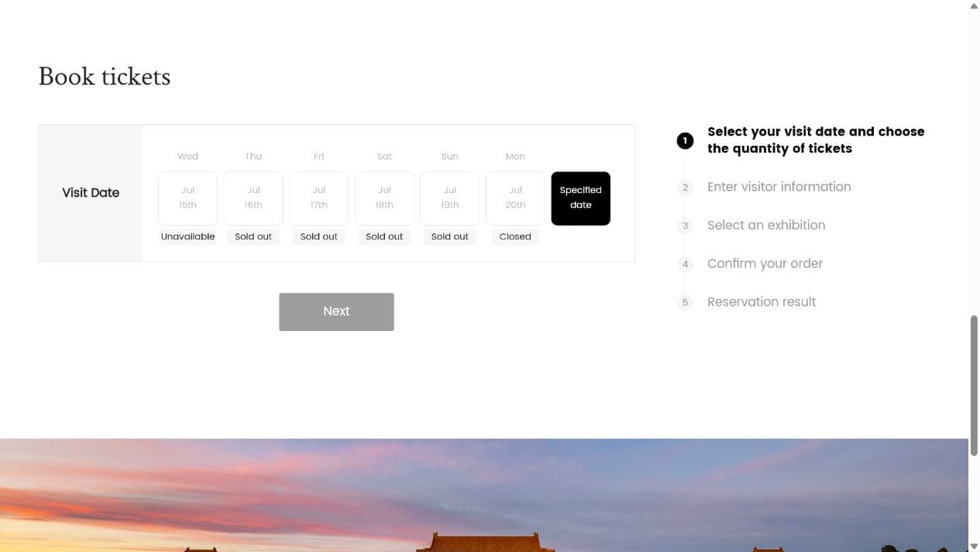Click the Select an exhibition step
This screenshot has width=980, height=552.
766,225
